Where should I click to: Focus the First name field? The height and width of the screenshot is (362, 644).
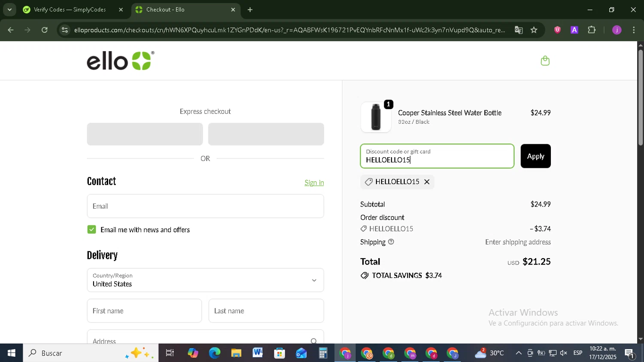pos(144,311)
